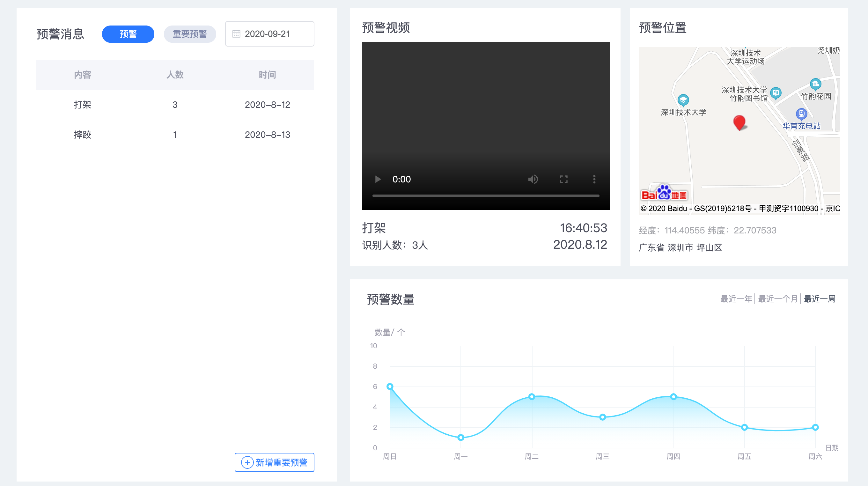Click the 竹韵花园 building map icon
The width and height of the screenshot is (868, 486).
[x=815, y=84]
